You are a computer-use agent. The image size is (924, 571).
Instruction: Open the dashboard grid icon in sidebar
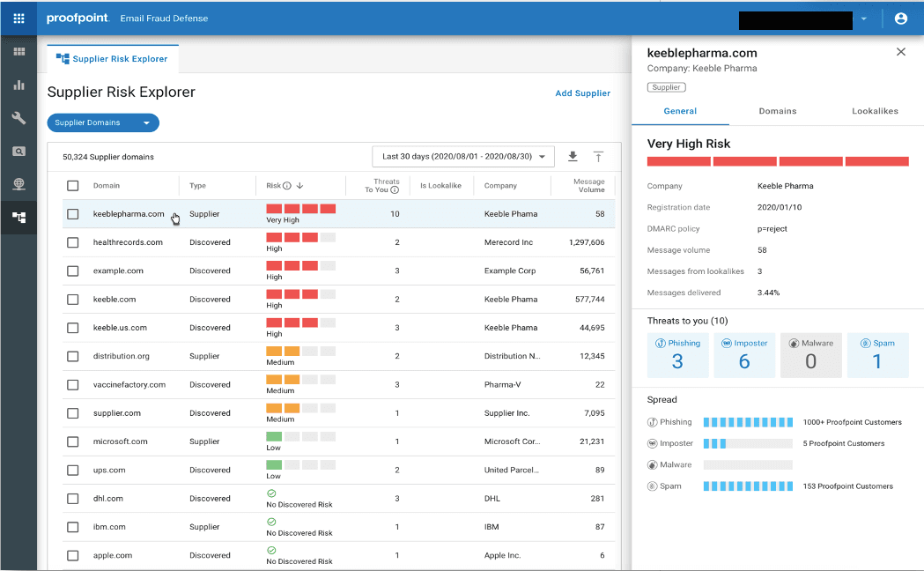(18, 52)
